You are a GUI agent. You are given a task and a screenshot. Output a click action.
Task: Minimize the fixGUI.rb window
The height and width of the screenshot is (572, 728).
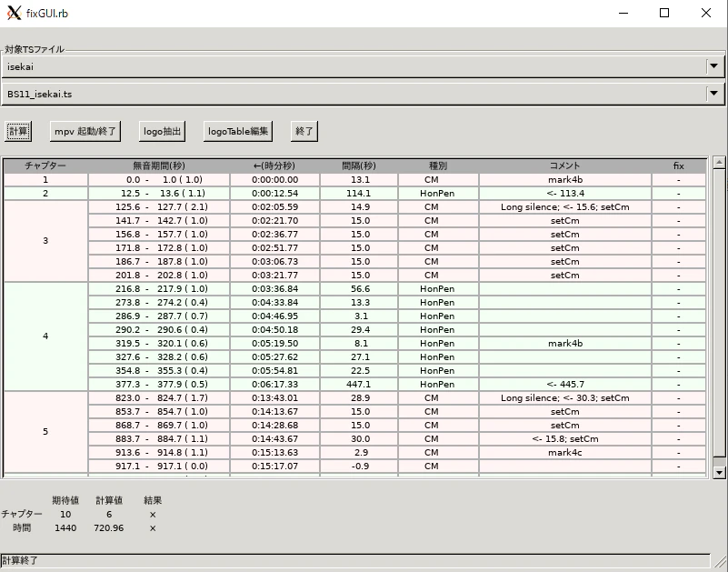pos(623,13)
